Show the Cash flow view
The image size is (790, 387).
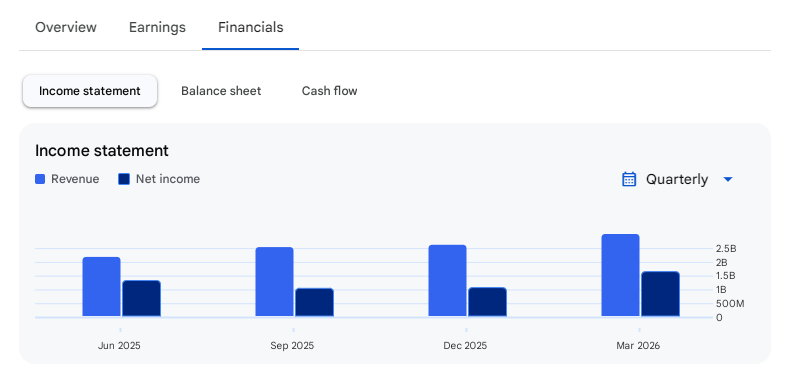click(x=330, y=91)
